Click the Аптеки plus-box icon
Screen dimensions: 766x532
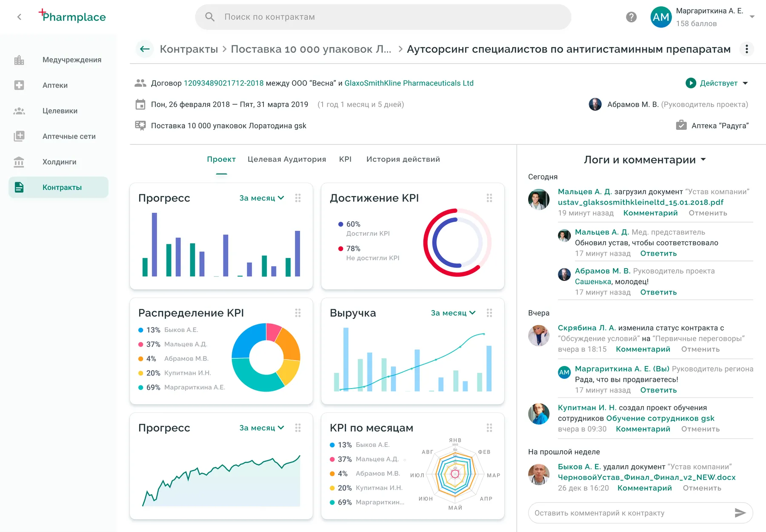click(19, 85)
